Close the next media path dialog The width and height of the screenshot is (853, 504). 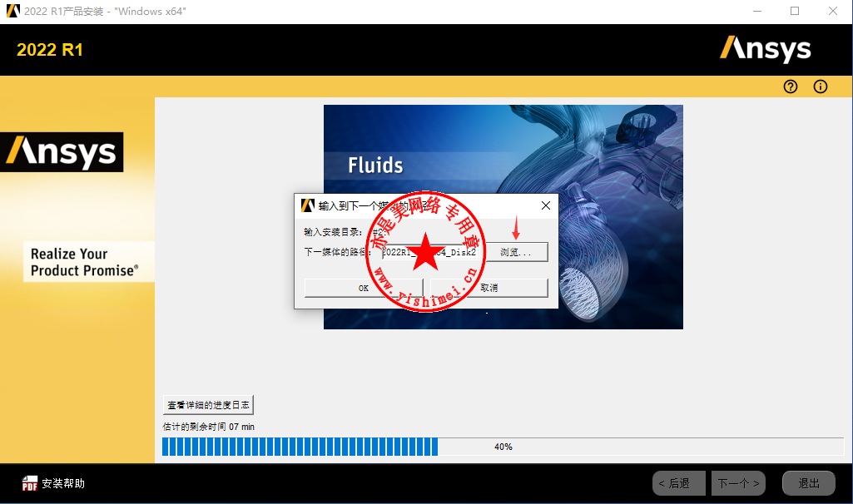tap(546, 205)
